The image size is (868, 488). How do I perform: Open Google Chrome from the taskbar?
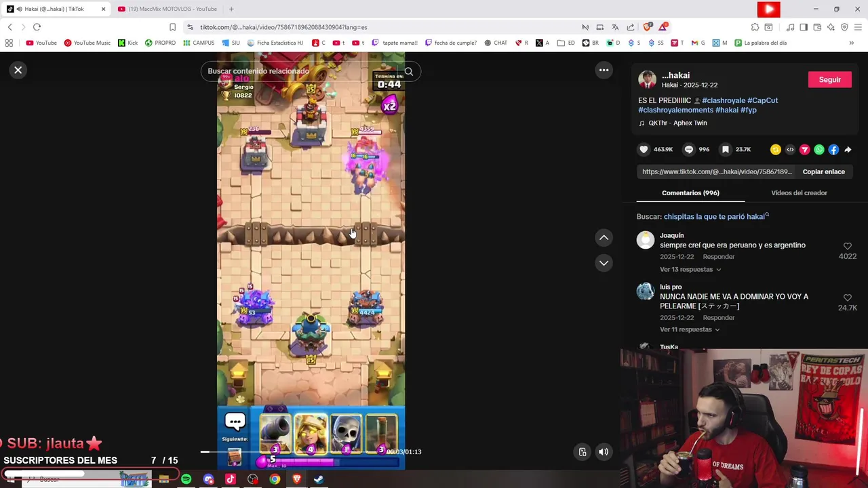(275, 479)
